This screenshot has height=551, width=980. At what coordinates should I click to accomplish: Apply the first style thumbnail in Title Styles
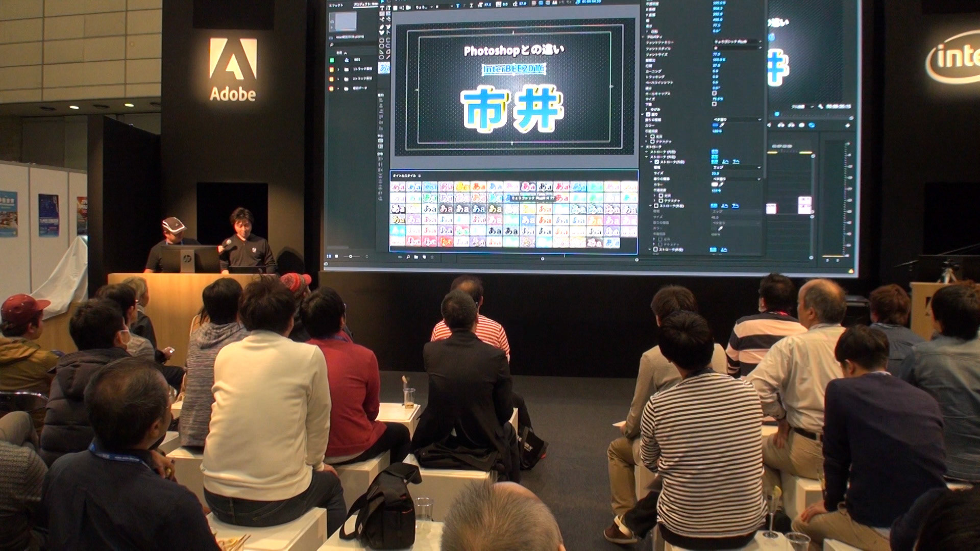click(x=398, y=187)
